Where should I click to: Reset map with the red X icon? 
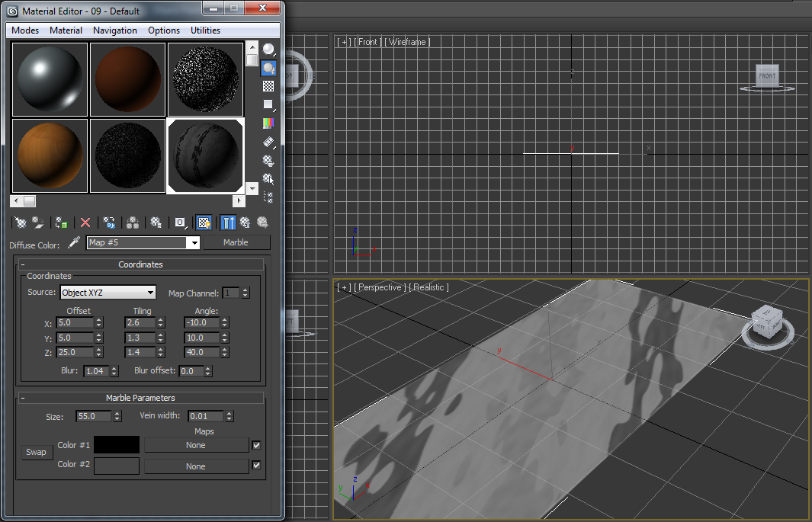(85, 223)
